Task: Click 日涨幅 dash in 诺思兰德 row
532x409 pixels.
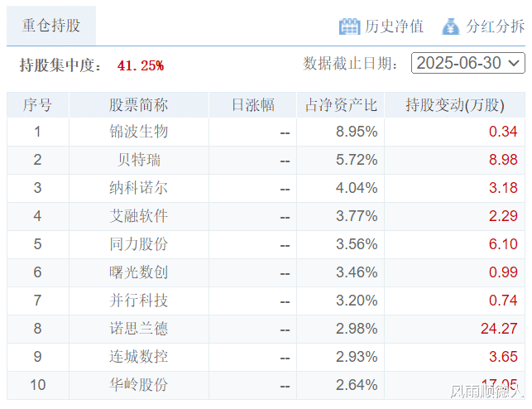Action: pyautogui.click(x=285, y=330)
